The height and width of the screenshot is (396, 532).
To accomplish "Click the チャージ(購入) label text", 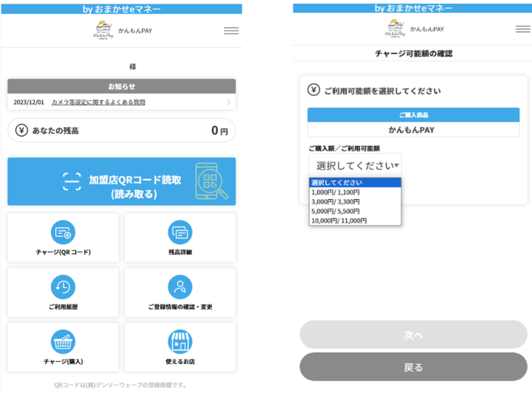I will point(63,361).
